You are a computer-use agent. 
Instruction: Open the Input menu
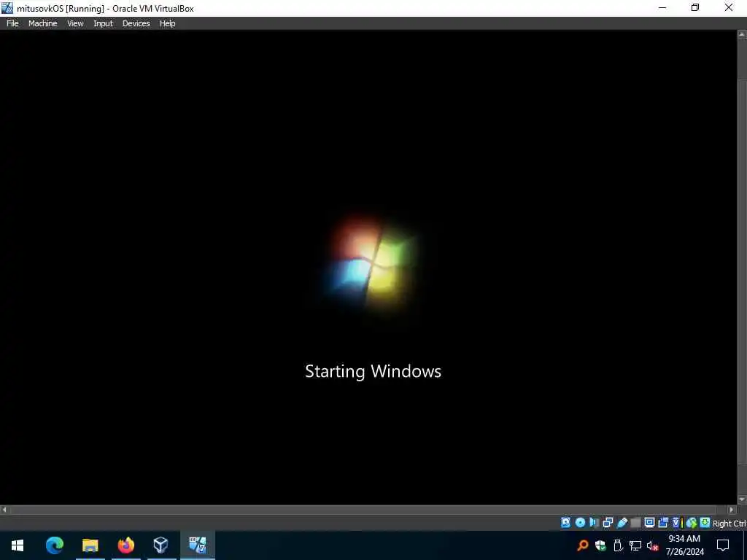click(103, 23)
